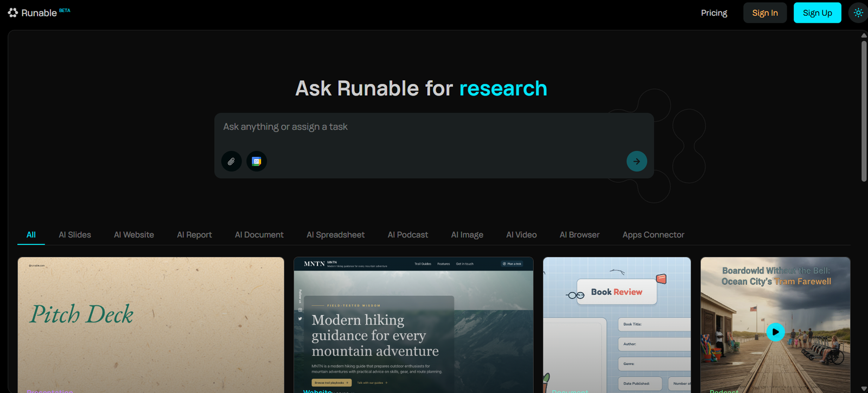Image resolution: width=868 pixels, height=393 pixels.
Task: Open the Google Calendar connector icon
Action: (257, 161)
